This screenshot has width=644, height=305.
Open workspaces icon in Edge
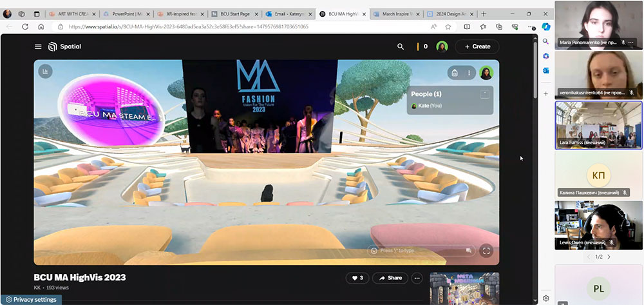pyautogui.click(x=22, y=14)
